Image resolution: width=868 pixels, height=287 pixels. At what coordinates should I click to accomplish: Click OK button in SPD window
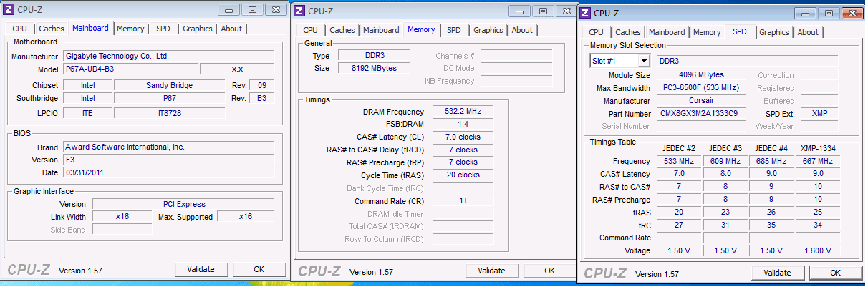tap(835, 273)
